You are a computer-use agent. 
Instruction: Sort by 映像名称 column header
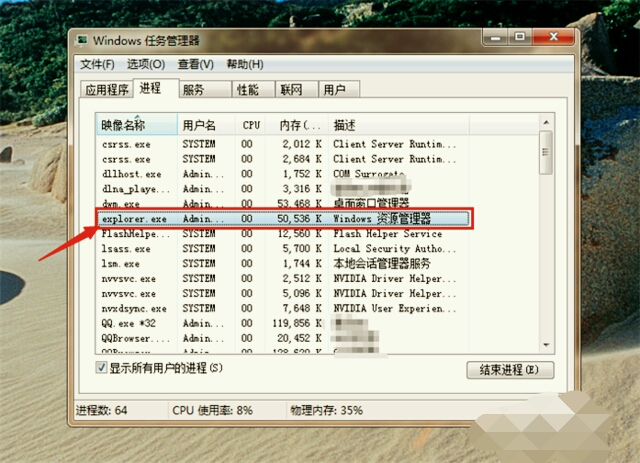click(137, 125)
